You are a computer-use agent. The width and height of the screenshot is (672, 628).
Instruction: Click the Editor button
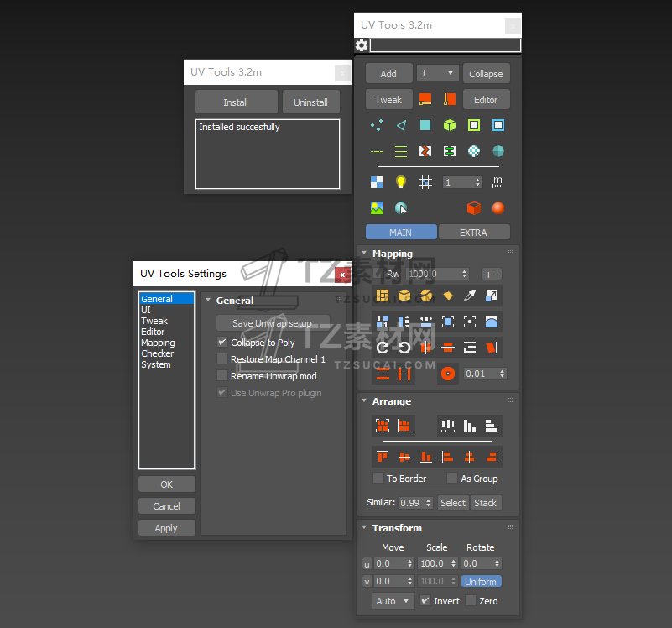pyautogui.click(x=486, y=100)
